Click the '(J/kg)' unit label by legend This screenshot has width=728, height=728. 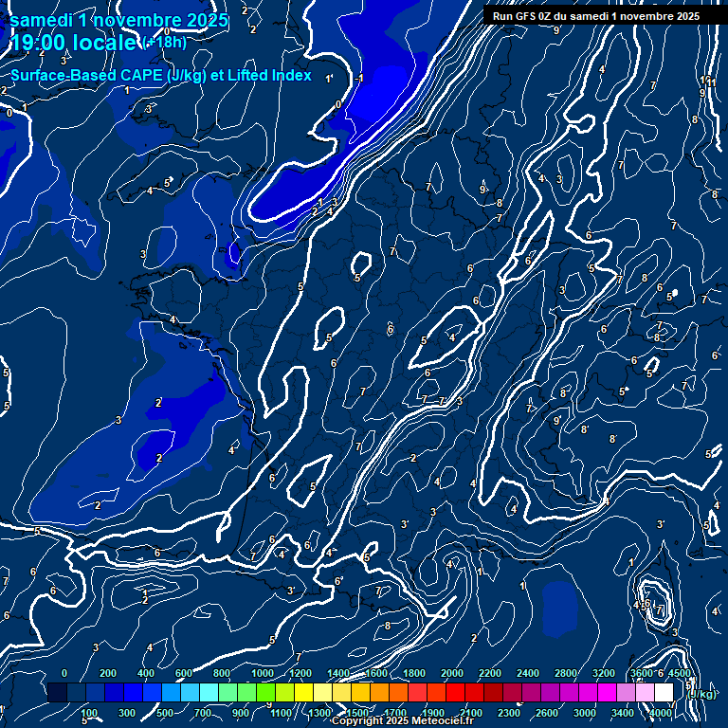701,694
